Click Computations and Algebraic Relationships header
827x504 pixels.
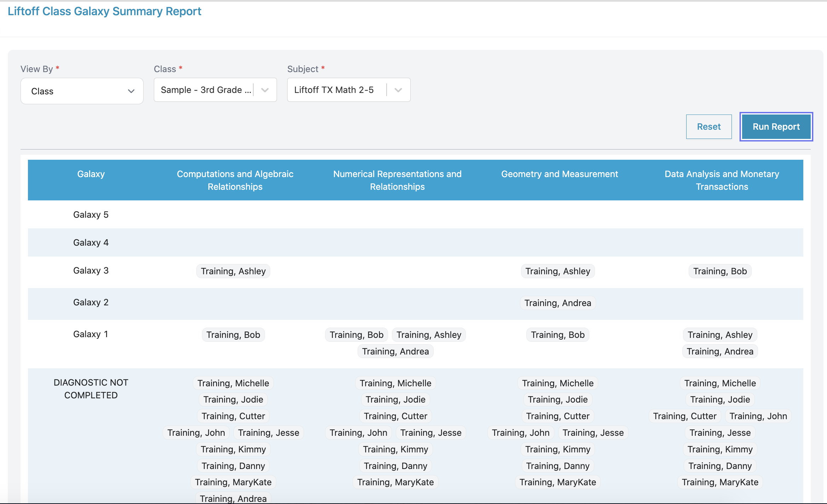pyautogui.click(x=235, y=180)
